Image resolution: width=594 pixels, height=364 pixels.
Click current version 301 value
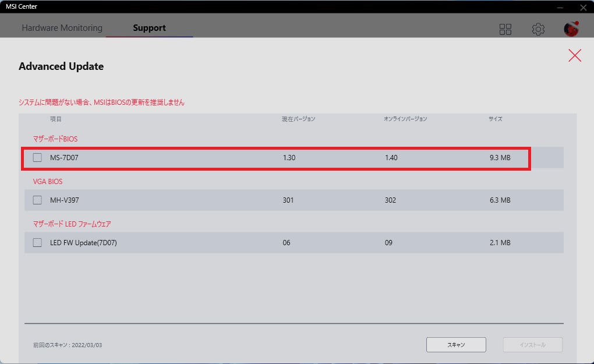pyautogui.click(x=288, y=200)
